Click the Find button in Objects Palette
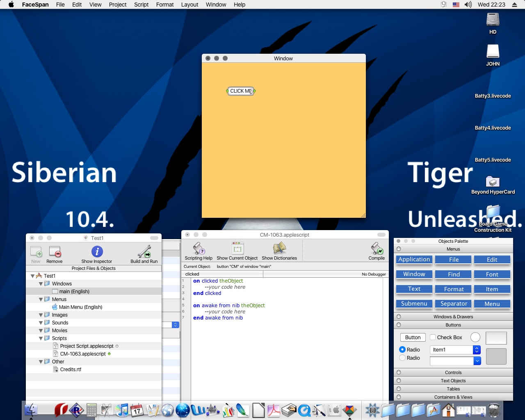 point(454,274)
